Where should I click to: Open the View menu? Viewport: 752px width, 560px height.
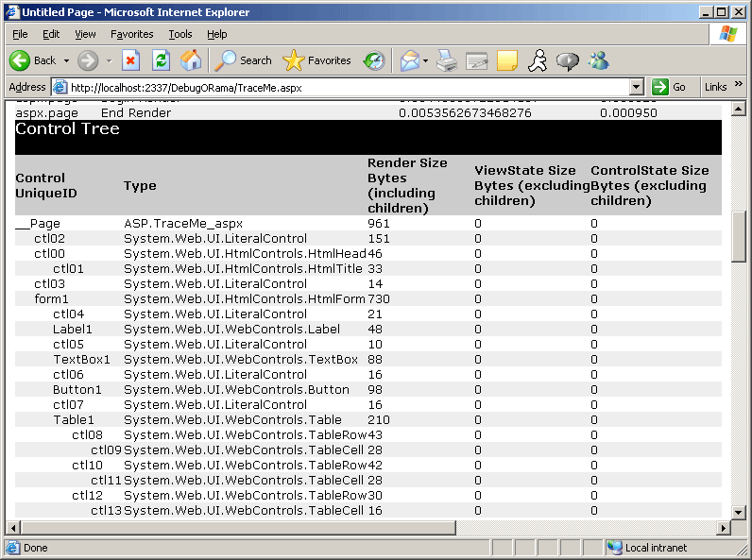(x=86, y=34)
